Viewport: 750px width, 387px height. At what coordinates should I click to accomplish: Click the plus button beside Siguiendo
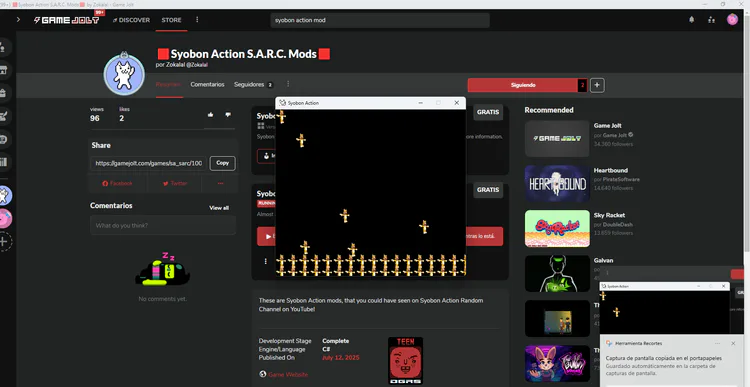point(597,85)
